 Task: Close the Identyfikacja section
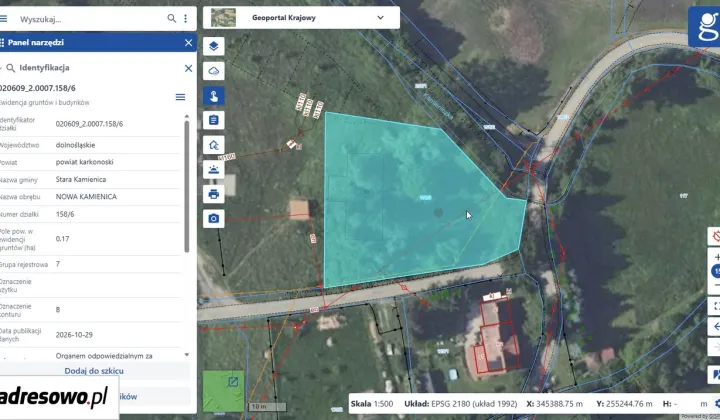click(x=188, y=68)
